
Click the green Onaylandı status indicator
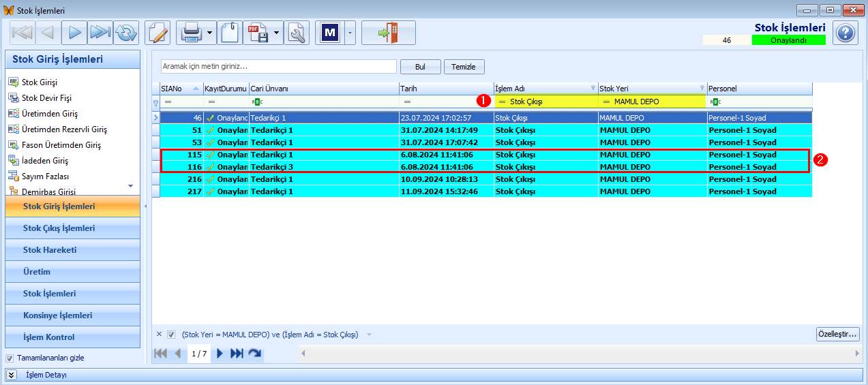click(x=788, y=40)
